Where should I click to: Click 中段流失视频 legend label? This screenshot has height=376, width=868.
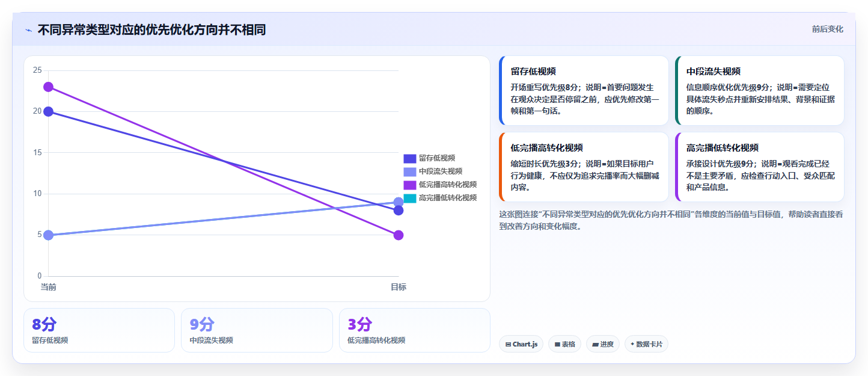click(441, 171)
